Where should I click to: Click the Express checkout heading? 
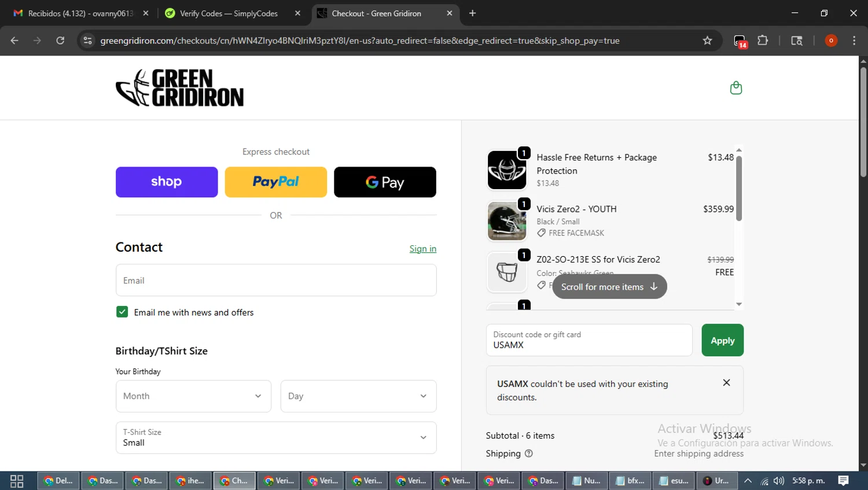(276, 152)
